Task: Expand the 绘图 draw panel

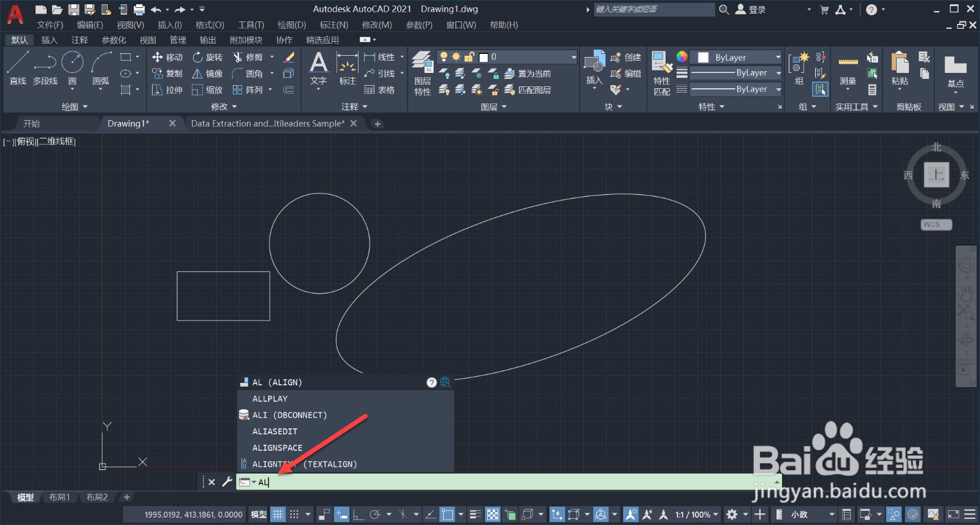Action: pos(75,107)
